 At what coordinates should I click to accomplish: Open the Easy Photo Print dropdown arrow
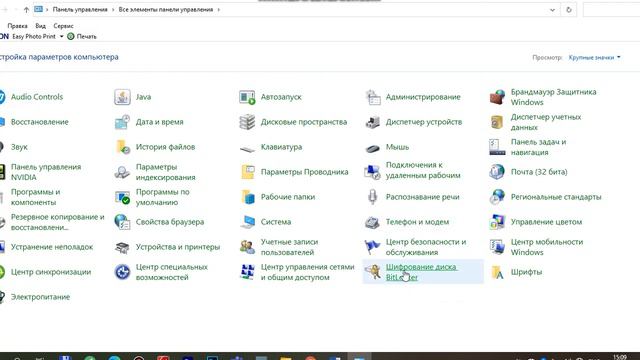click(61, 36)
